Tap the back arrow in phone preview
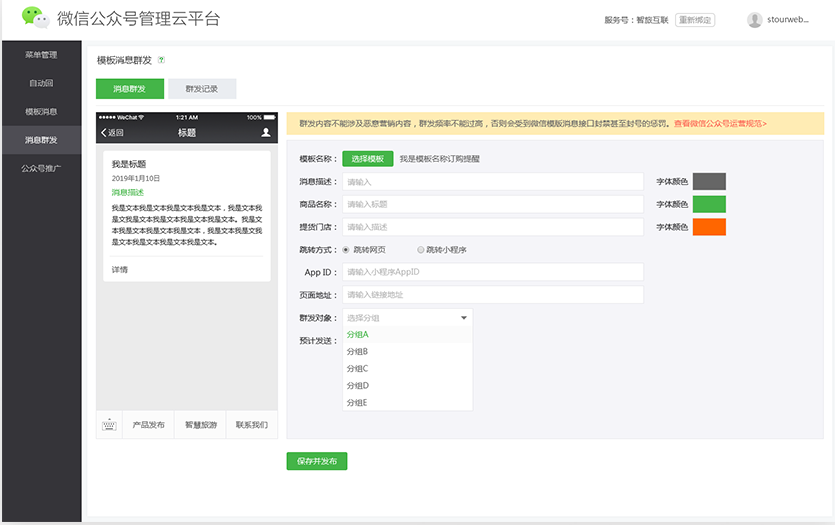Image resolution: width=835 pixels, height=525 pixels. point(104,132)
